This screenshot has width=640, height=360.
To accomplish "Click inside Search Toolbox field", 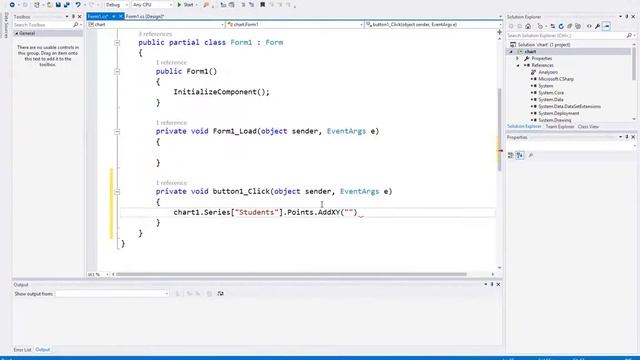I will (43, 25).
